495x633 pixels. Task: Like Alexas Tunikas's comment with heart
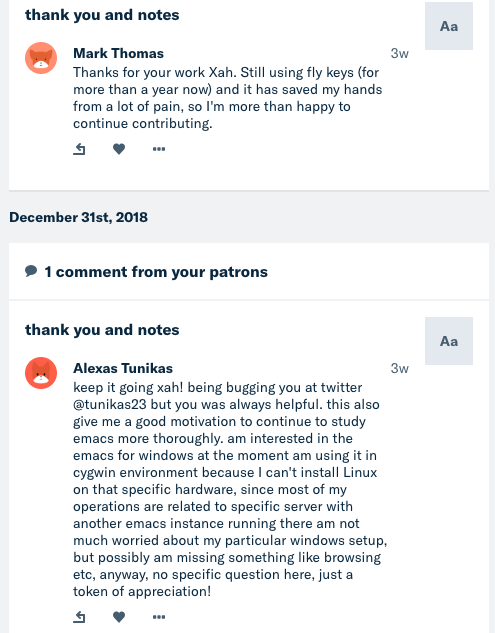(119, 616)
